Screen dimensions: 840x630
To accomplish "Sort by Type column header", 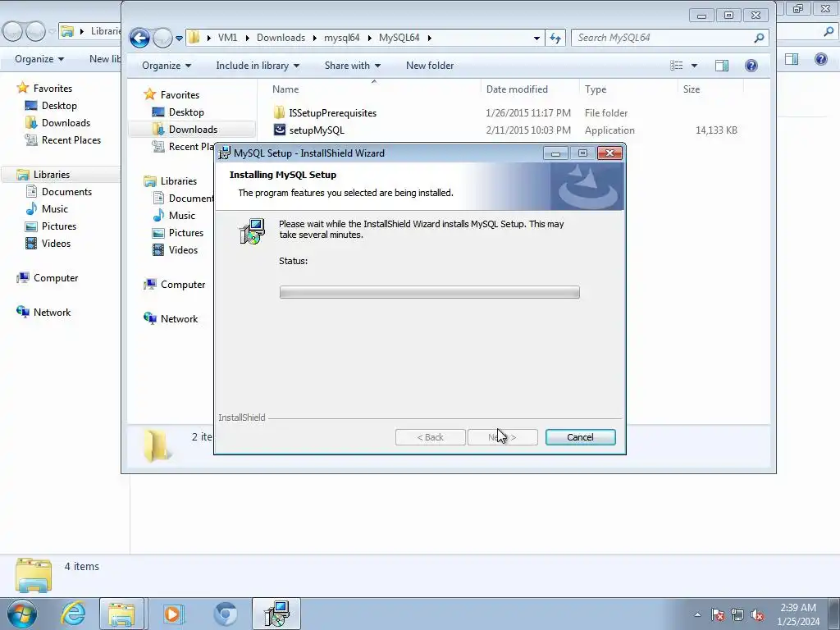I will pos(596,89).
